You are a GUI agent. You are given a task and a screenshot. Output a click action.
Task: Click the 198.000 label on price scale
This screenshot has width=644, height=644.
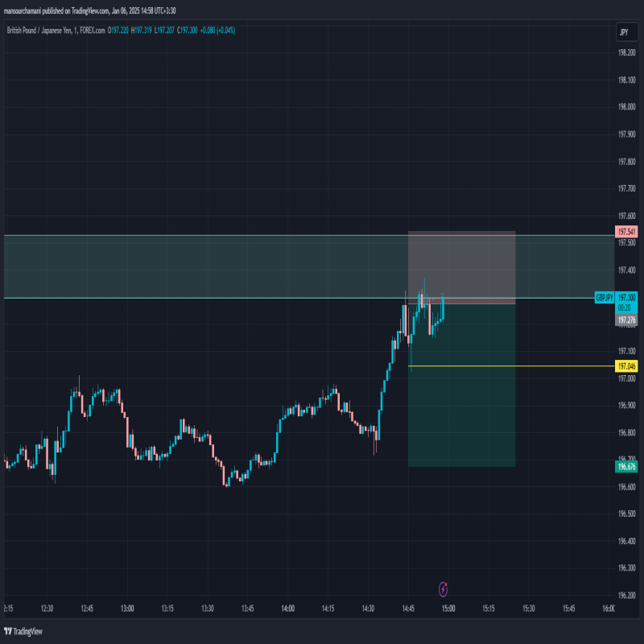[628, 107]
